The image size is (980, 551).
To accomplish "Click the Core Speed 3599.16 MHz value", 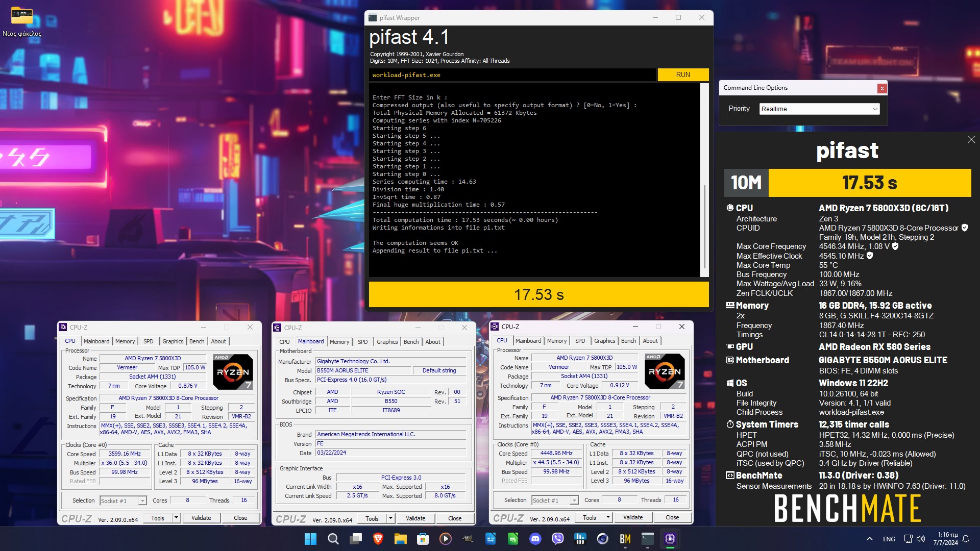I will (125, 454).
